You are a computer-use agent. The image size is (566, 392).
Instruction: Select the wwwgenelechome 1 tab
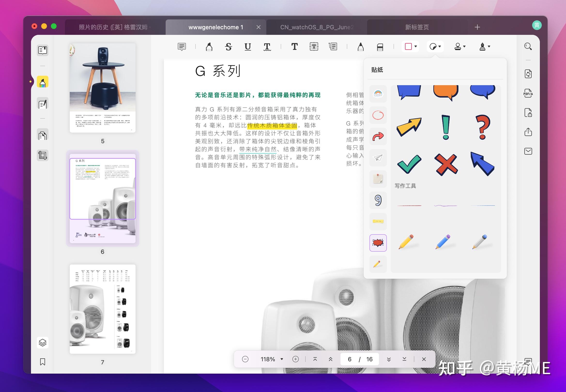click(216, 27)
